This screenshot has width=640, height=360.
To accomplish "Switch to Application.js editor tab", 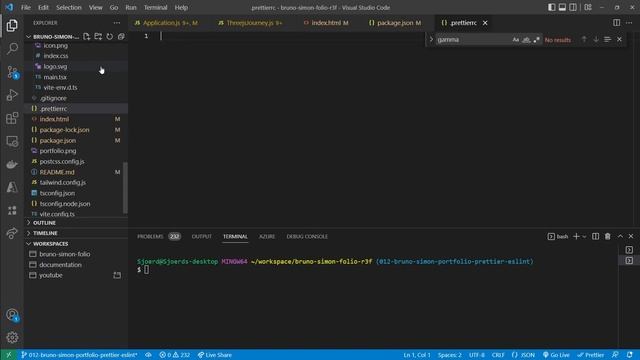I will 166,23.
